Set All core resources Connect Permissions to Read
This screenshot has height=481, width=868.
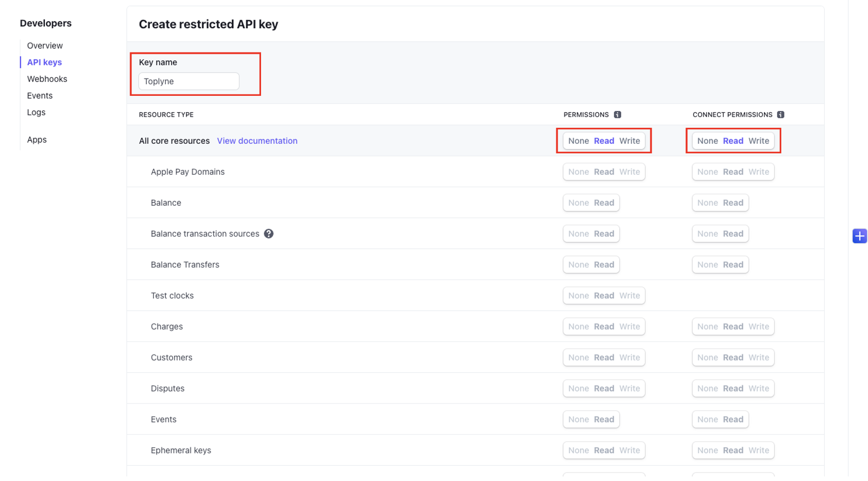click(x=733, y=141)
